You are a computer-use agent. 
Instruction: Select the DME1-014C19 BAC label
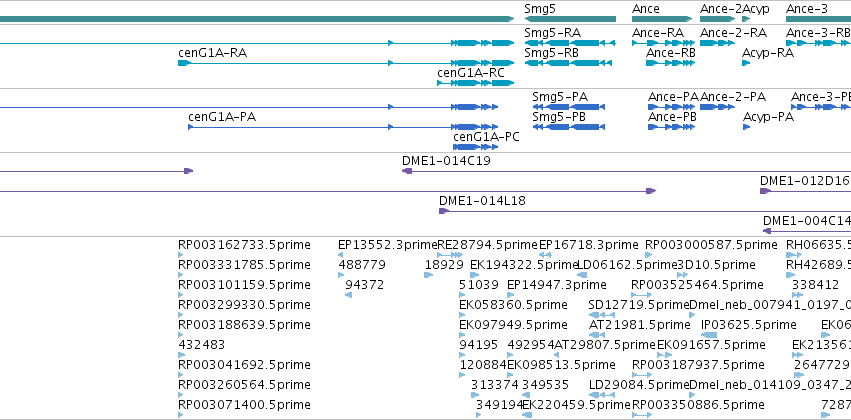446,161
